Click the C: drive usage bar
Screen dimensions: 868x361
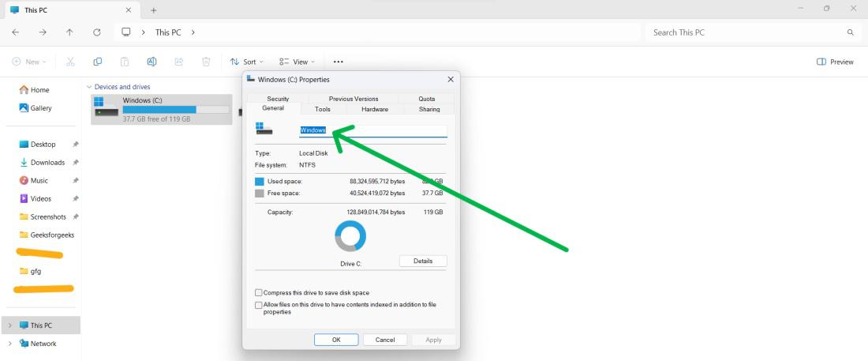175,110
